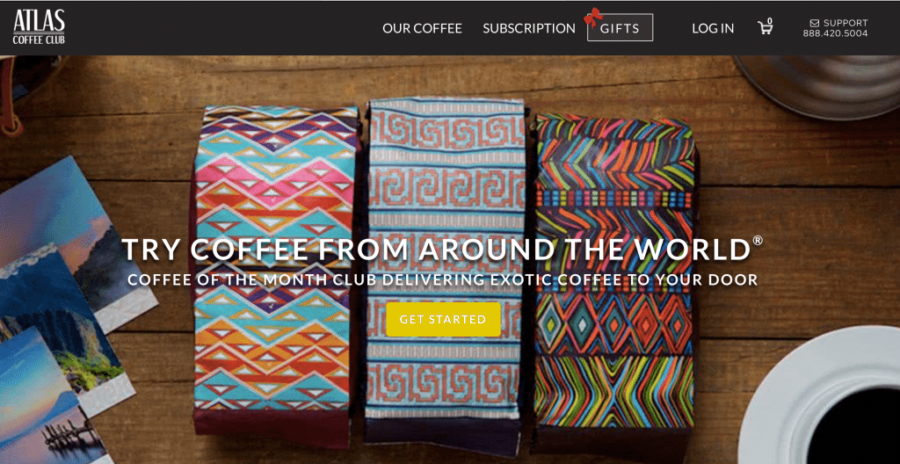Click the cart item count badge
Image resolution: width=900 pixels, height=464 pixels.
point(770,20)
